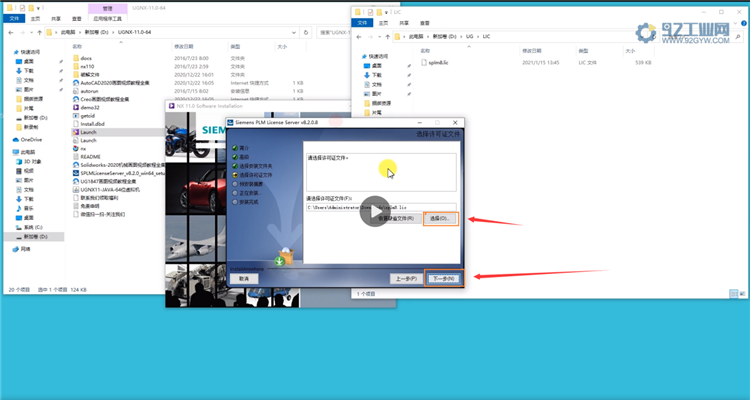The image size is (750, 400).
Task: Click new folder icon in LIC title bar
Action: click(x=379, y=12)
